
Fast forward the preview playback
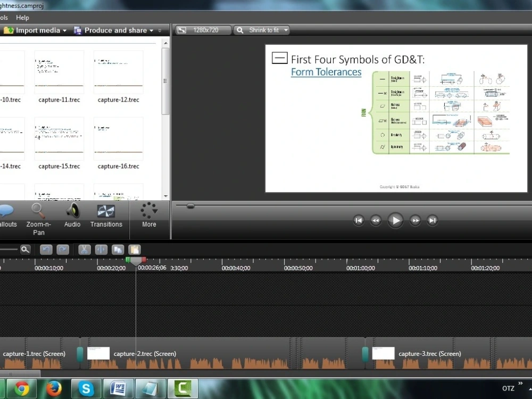pyautogui.click(x=415, y=221)
